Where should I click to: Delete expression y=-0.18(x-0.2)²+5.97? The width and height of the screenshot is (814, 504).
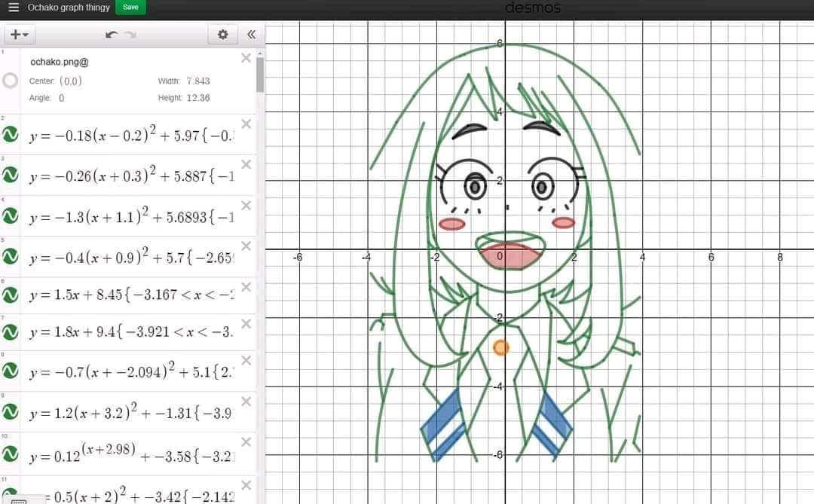pos(246,124)
